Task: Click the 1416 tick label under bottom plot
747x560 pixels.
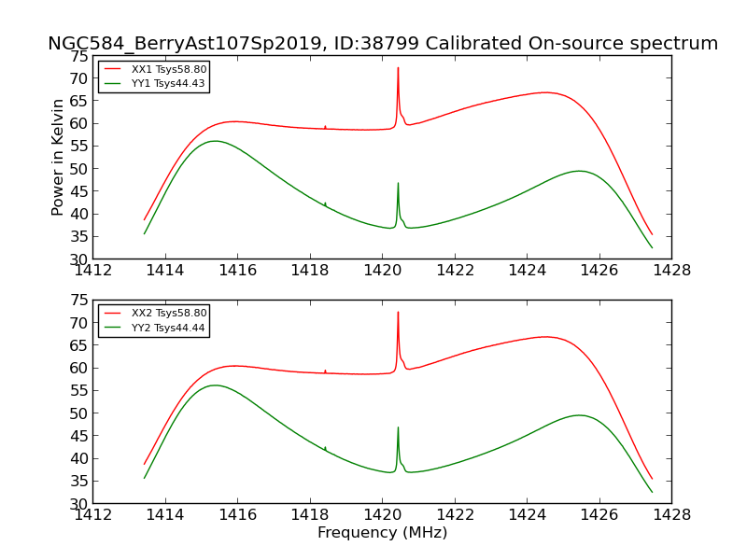Action: (x=238, y=515)
